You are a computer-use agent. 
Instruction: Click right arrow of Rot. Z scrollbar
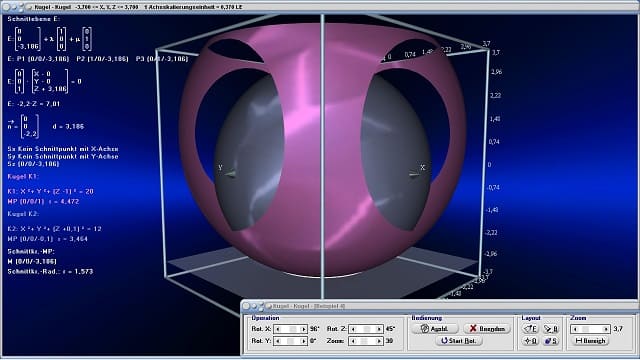tap(378, 329)
